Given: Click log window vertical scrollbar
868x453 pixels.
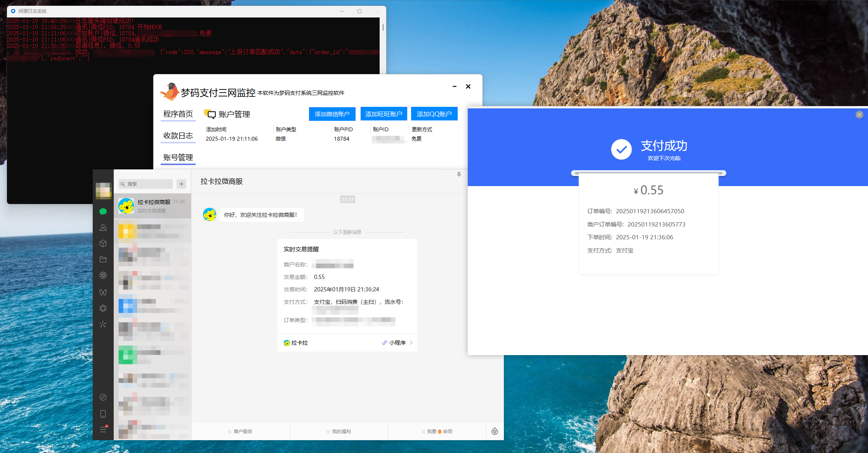Looking at the screenshot, I should pos(383,28).
